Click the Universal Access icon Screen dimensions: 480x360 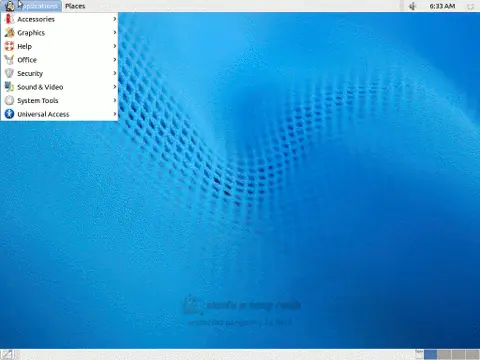[9, 114]
